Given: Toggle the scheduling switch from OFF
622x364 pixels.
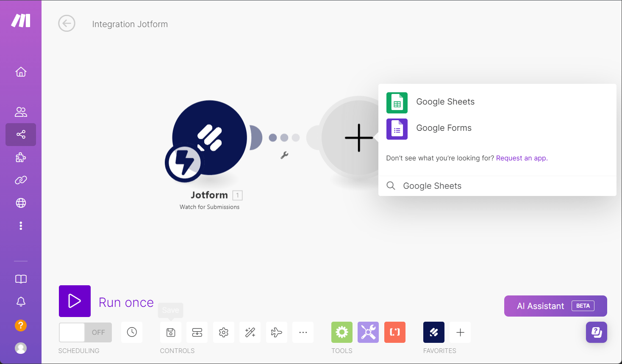Looking at the screenshot, I should tap(85, 332).
